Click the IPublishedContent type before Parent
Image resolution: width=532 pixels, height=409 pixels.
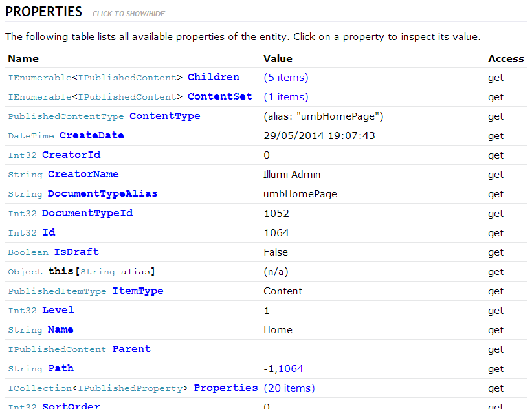point(57,349)
